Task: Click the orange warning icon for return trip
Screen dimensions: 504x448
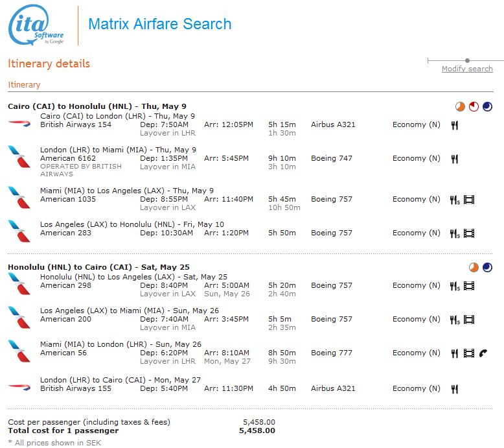Action: click(474, 267)
